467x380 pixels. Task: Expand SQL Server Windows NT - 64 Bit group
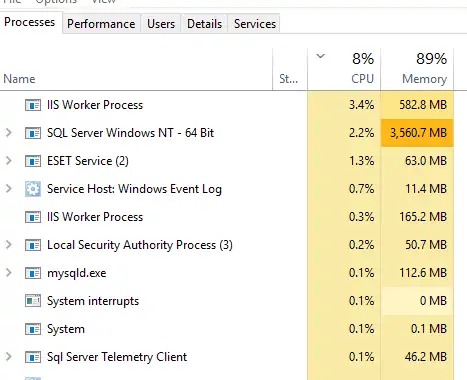tap(9, 133)
